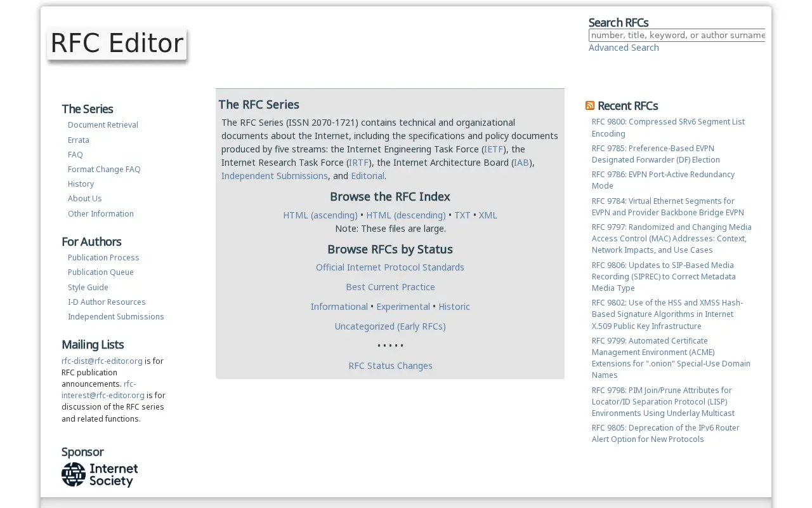Open the RFC Status Changes link
The height and width of the screenshot is (508, 812).
click(390, 366)
